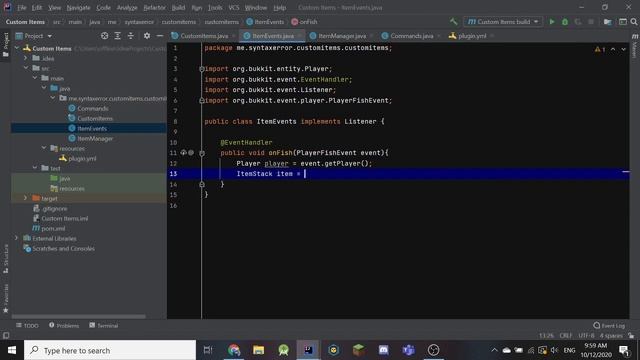Collapse all in Project panel
Image resolution: width=640 pixels, height=360 pixels.
coord(131,36)
